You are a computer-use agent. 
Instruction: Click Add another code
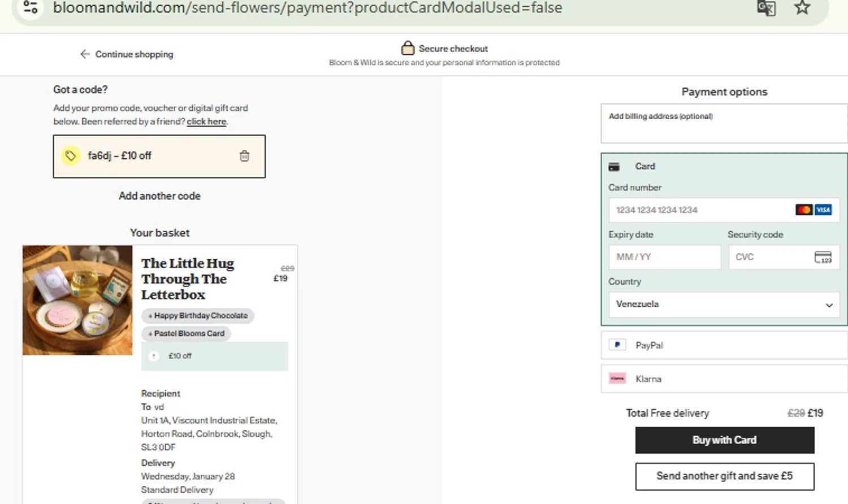coord(159,196)
